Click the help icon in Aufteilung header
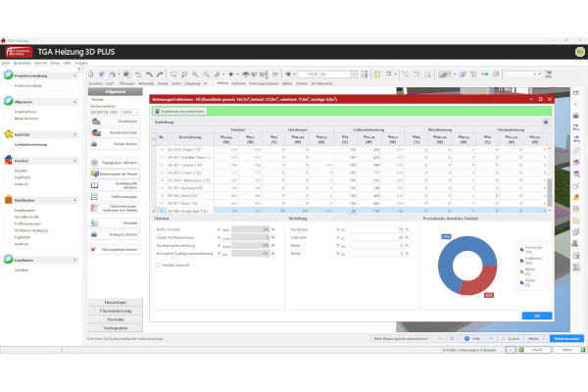The image size is (588, 392). coord(545,122)
